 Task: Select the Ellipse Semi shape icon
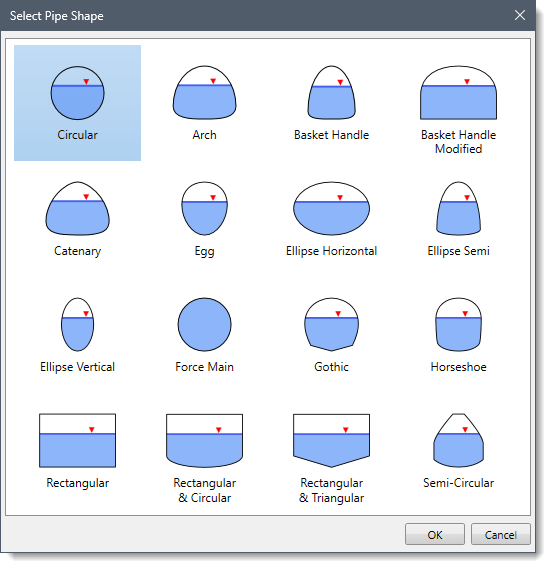tap(459, 209)
